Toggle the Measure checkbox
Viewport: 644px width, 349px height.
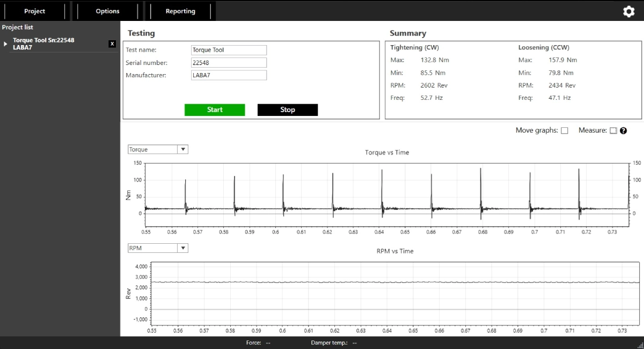(613, 130)
